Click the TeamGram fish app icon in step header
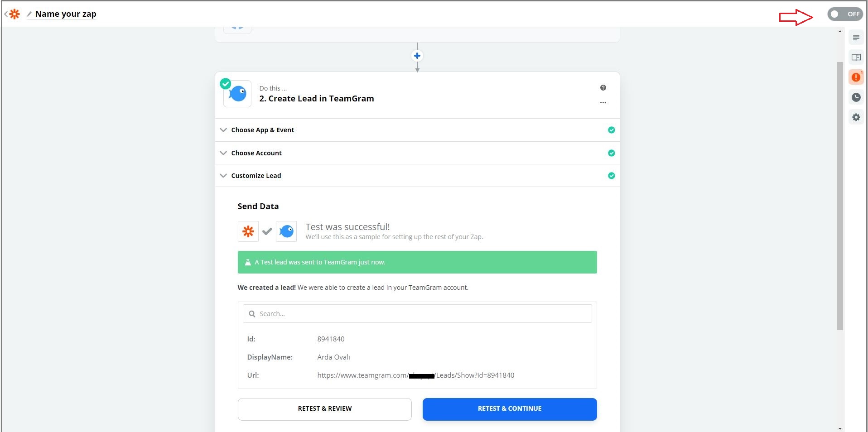The width and height of the screenshot is (868, 432). tap(237, 94)
